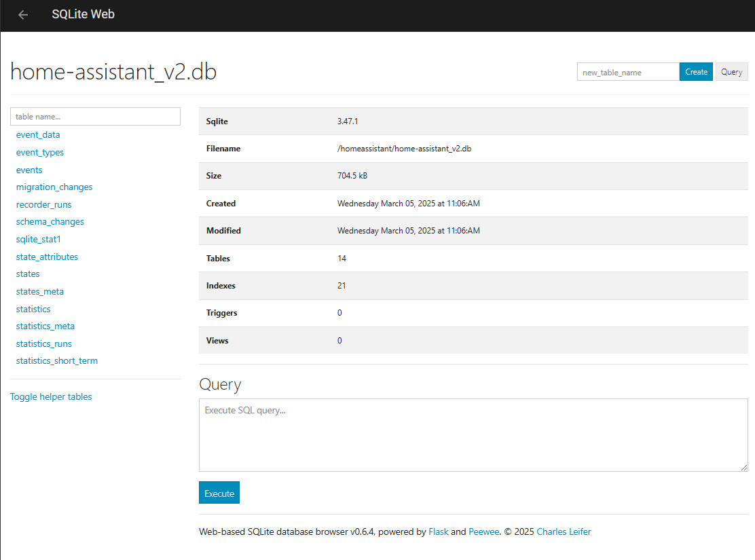Open the schema_changes table
Viewport: 755px width, 560px height.
coord(50,221)
